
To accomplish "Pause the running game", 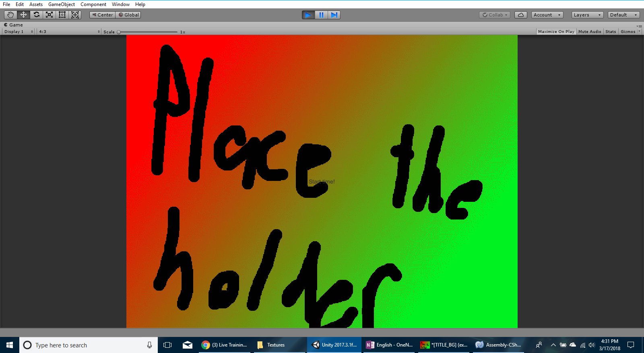I will point(321,15).
